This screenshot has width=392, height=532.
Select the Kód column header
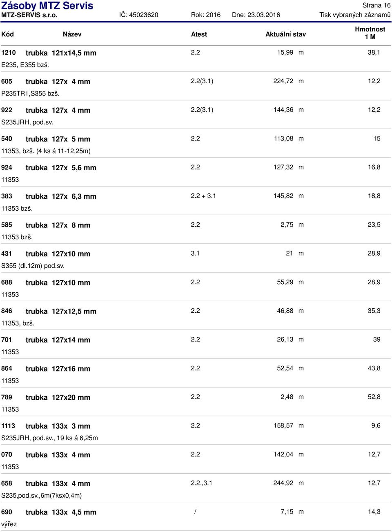[7, 34]
